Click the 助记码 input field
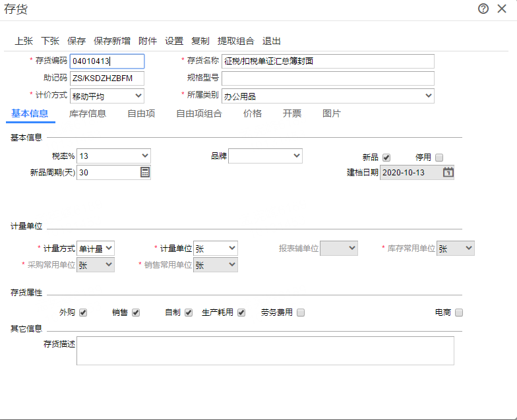Viewport: 517px width, 420px height. pos(107,78)
